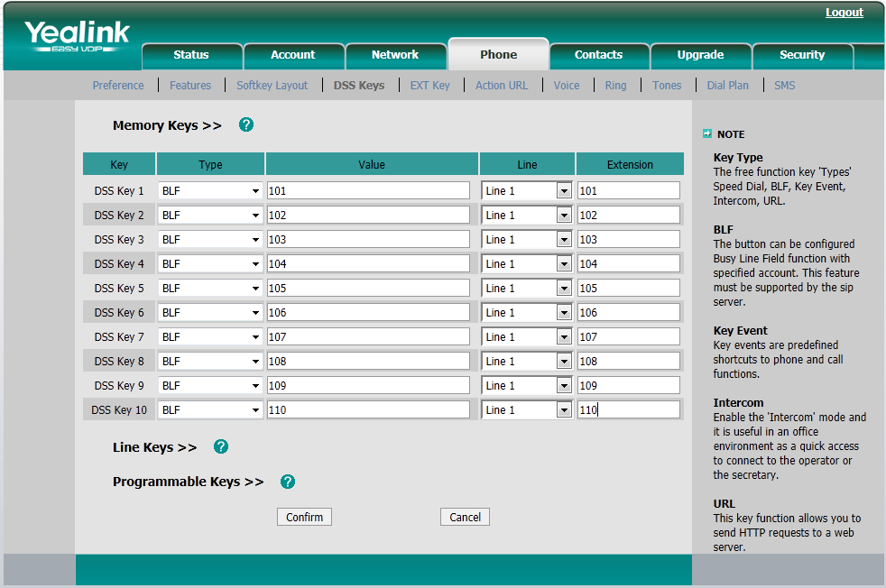
Task: Click the Yealink logo
Action: [x=77, y=37]
